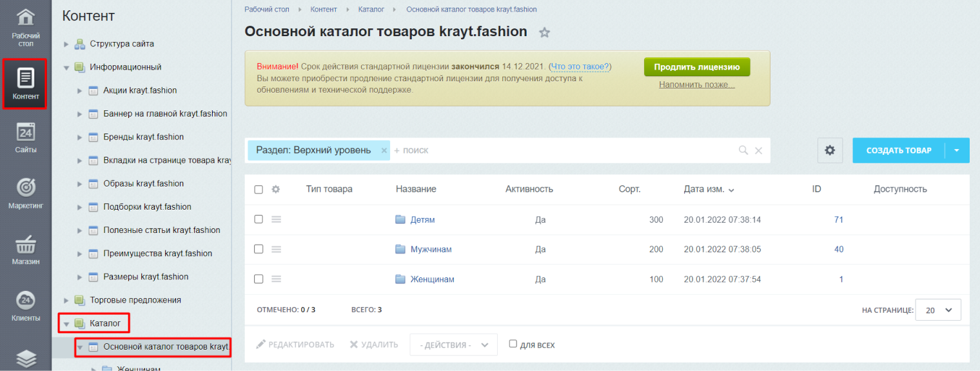The width and height of the screenshot is (980, 371).
Task: Open row actions menu for Детям
Action: coord(276,219)
